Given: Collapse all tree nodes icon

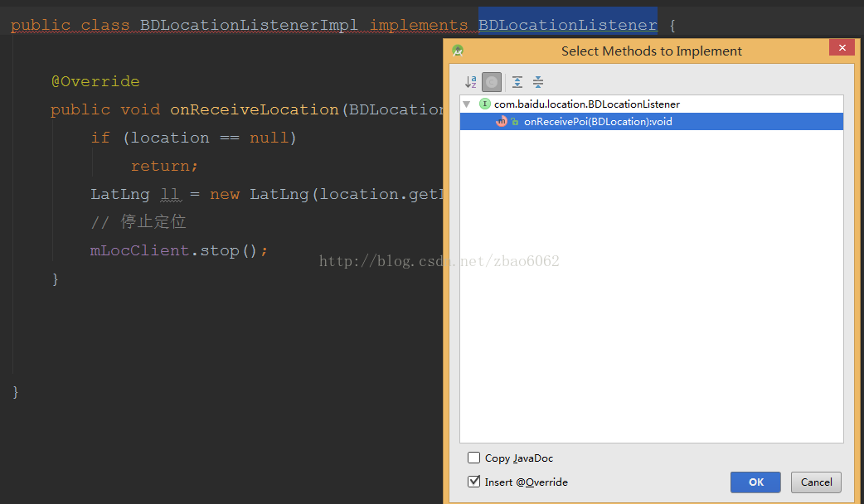Looking at the screenshot, I should pos(538,82).
